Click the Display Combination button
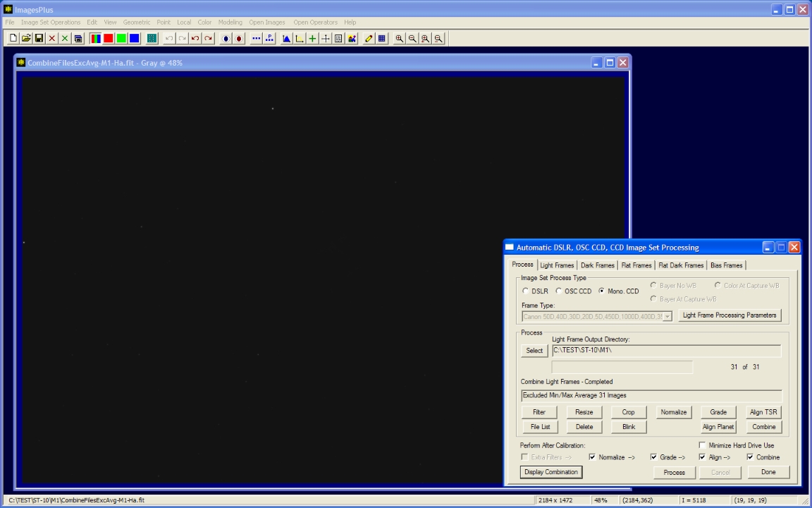812x508 pixels. point(551,472)
